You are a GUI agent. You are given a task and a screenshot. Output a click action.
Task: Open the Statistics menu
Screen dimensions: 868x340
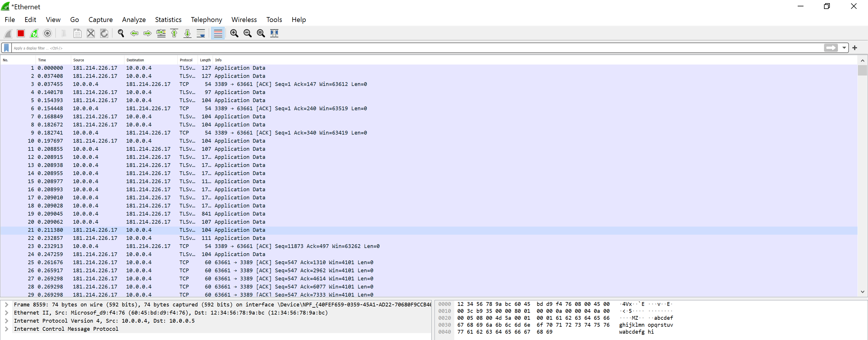168,20
